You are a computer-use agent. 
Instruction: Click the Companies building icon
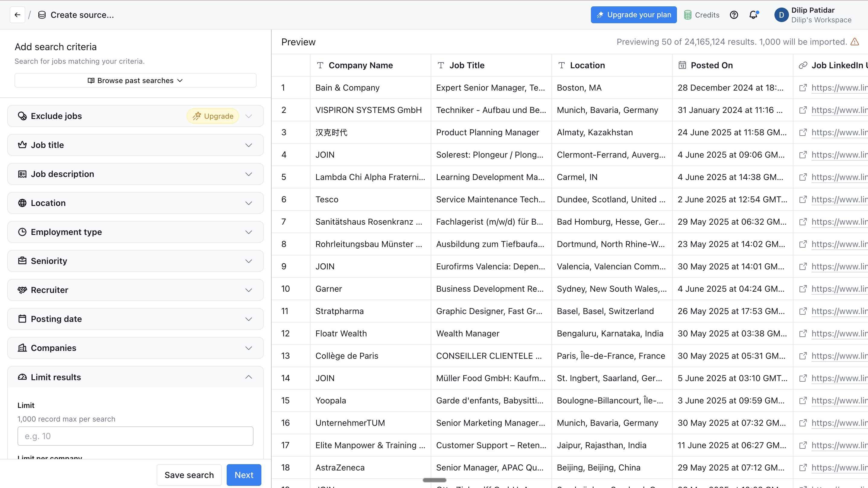coord(22,348)
